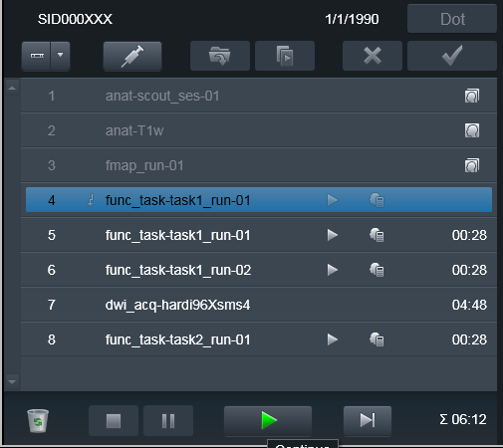Select the anat-T1w protocol row
503x448 pixels.
tap(259, 130)
